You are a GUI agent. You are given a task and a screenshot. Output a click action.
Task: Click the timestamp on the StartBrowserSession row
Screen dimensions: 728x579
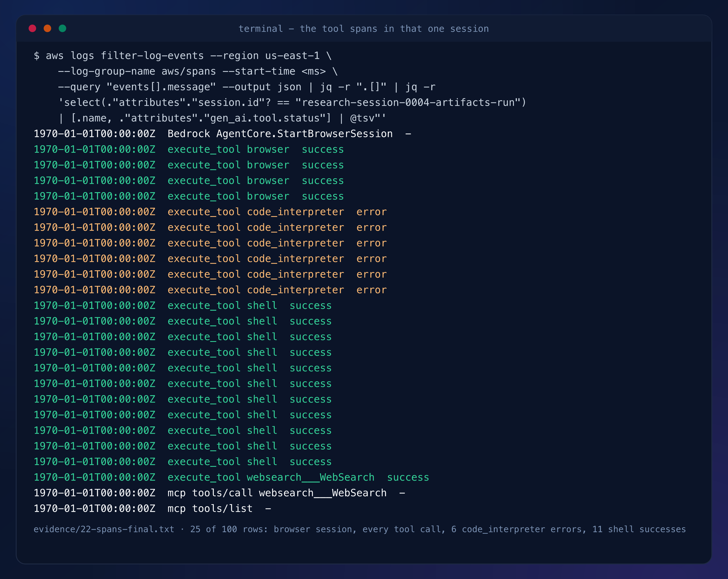tap(95, 134)
